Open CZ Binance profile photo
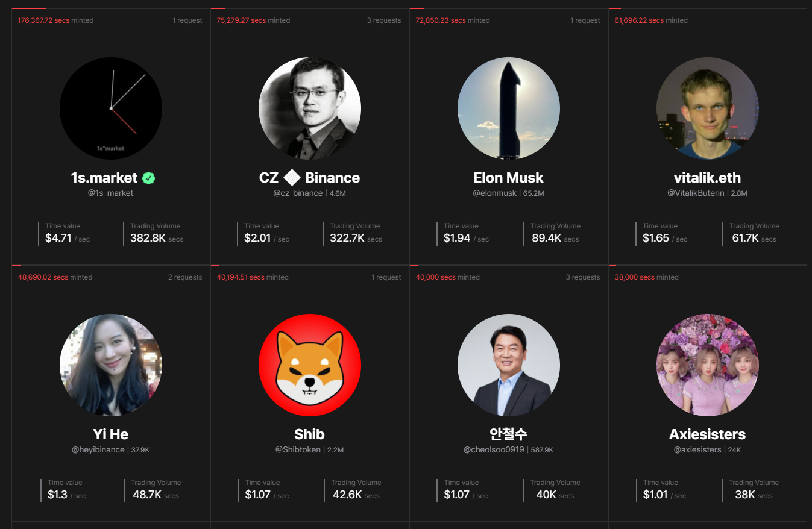 (x=310, y=108)
